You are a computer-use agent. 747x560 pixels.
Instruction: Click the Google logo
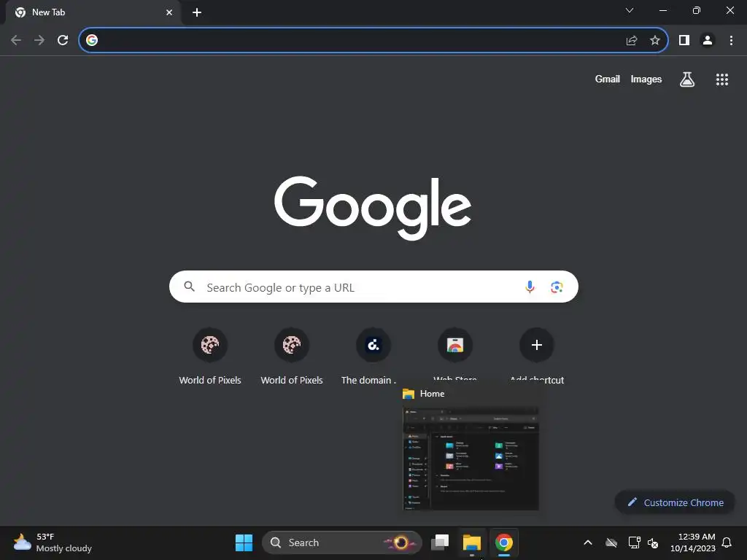373,208
